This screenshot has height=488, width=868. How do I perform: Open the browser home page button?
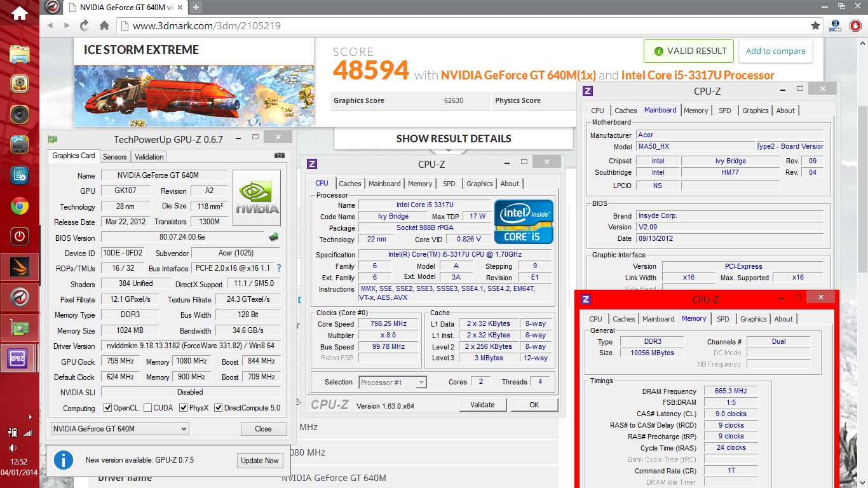104,25
